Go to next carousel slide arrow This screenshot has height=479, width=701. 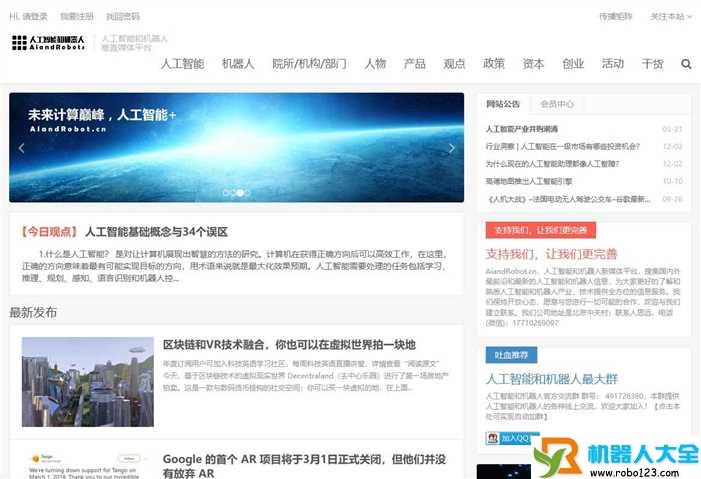(452, 148)
